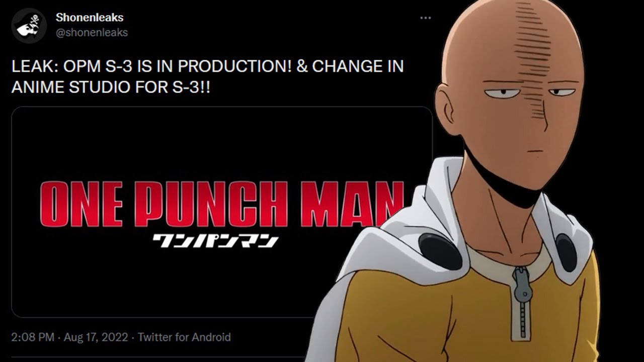This screenshot has height=362, width=644.
Task: Click the ANIME STUDIO FOR S-3!! text line
Action: click(111, 86)
